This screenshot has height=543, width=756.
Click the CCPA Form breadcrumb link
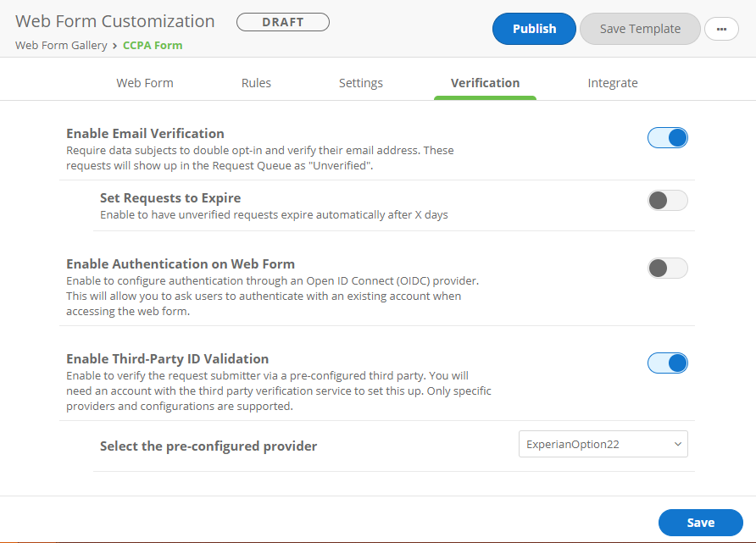(x=153, y=46)
